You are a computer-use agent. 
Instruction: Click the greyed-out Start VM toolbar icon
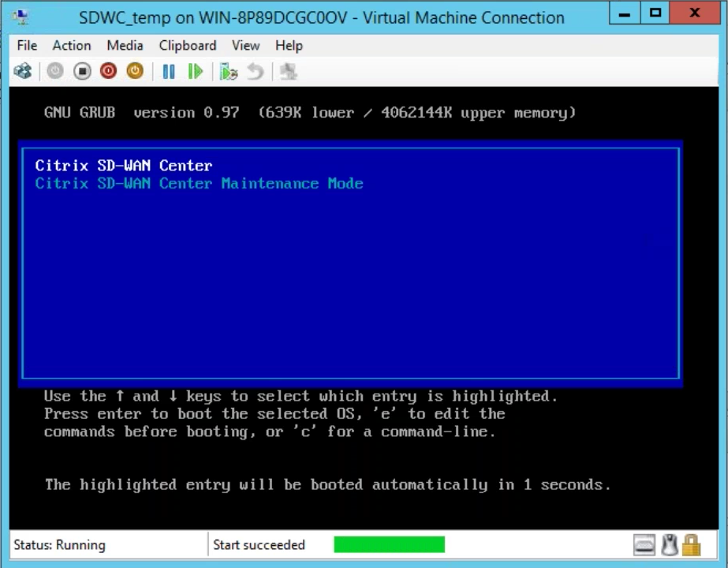(55, 72)
